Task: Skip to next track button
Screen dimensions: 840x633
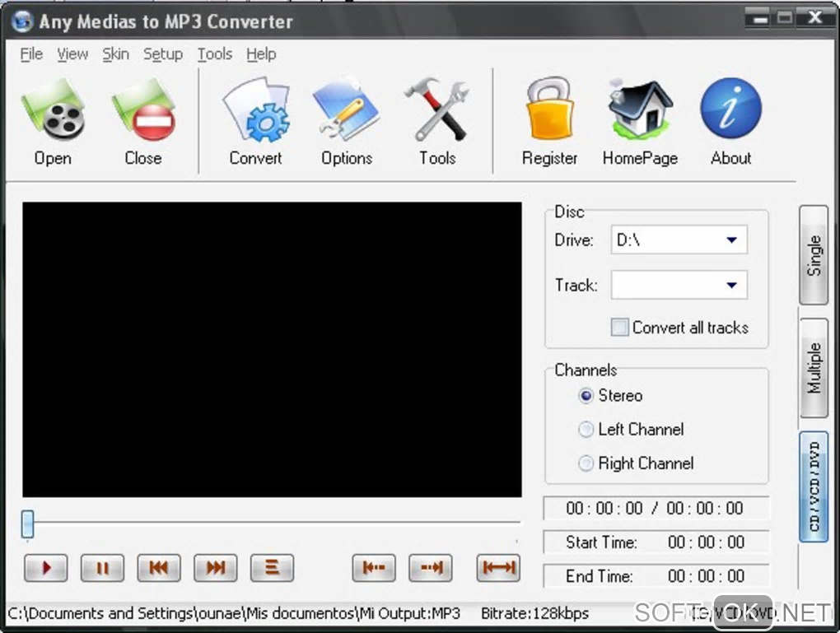Action: click(x=216, y=568)
